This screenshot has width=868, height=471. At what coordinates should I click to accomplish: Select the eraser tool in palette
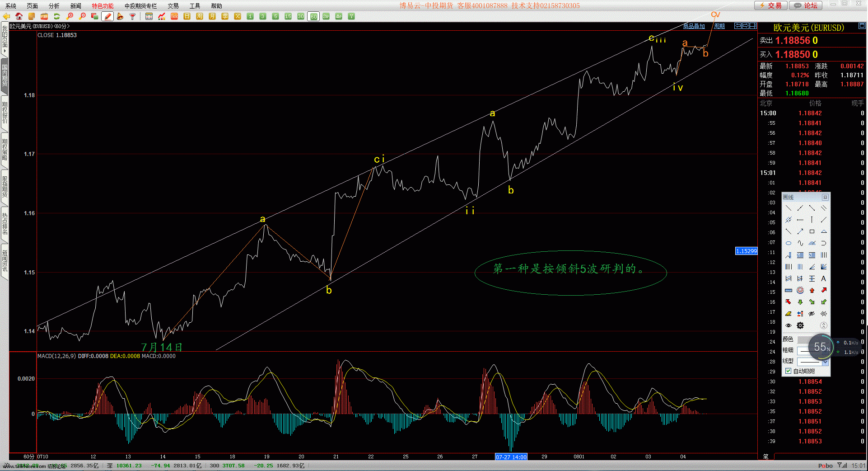[789, 314]
